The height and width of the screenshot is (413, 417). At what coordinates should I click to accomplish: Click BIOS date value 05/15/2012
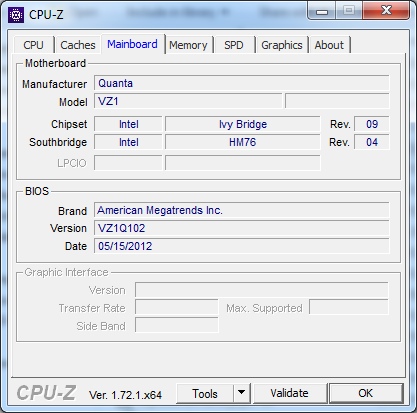[242, 246]
